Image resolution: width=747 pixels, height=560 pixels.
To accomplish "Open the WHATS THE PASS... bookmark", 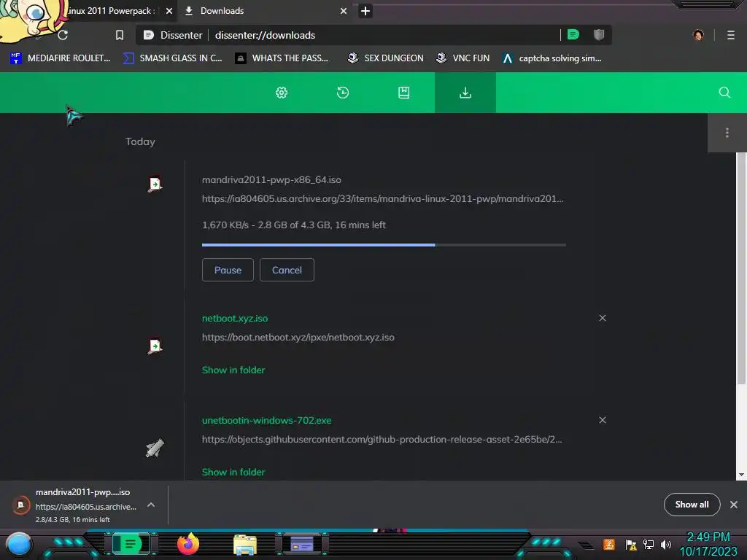I will point(282,58).
